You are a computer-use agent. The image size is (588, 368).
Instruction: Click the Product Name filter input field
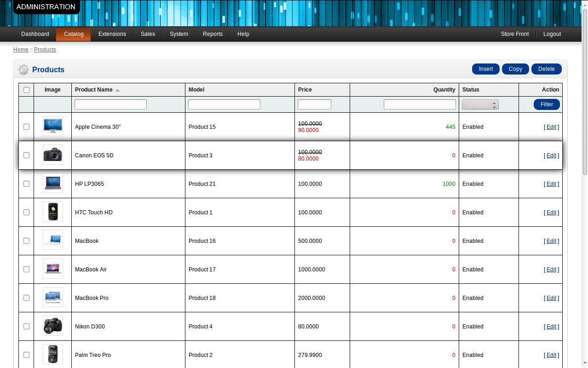pos(110,104)
